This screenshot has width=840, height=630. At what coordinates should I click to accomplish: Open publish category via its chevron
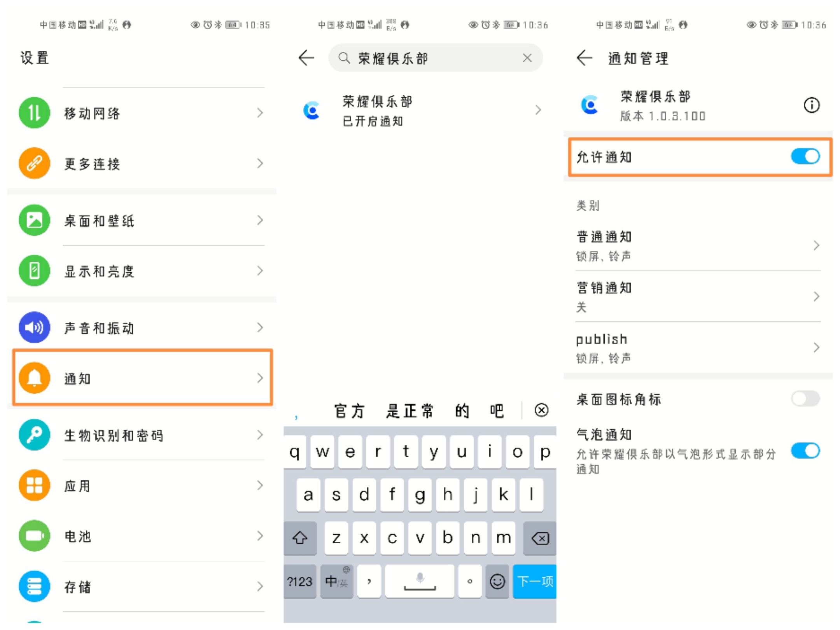tap(816, 347)
